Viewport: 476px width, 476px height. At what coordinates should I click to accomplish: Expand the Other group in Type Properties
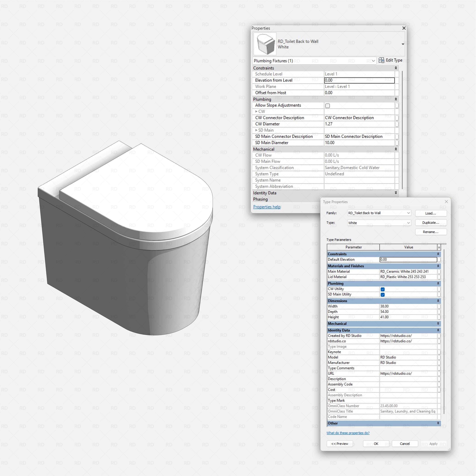click(438, 423)
